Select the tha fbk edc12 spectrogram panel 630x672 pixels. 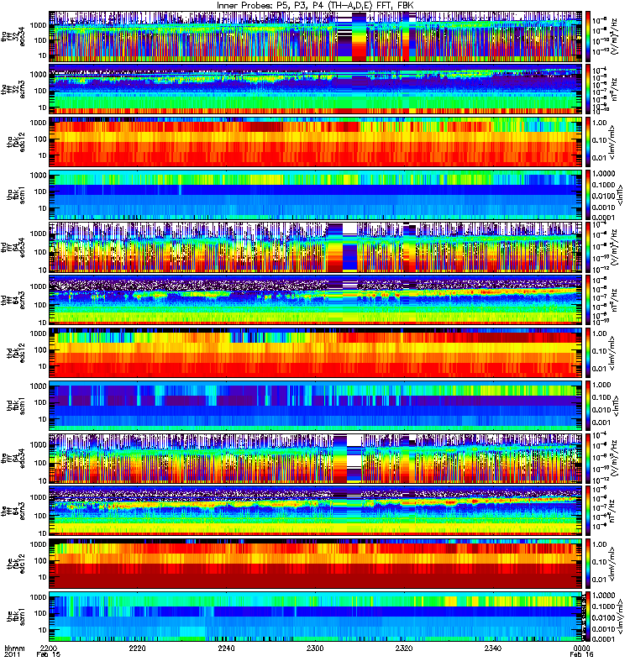click(316, 142)
